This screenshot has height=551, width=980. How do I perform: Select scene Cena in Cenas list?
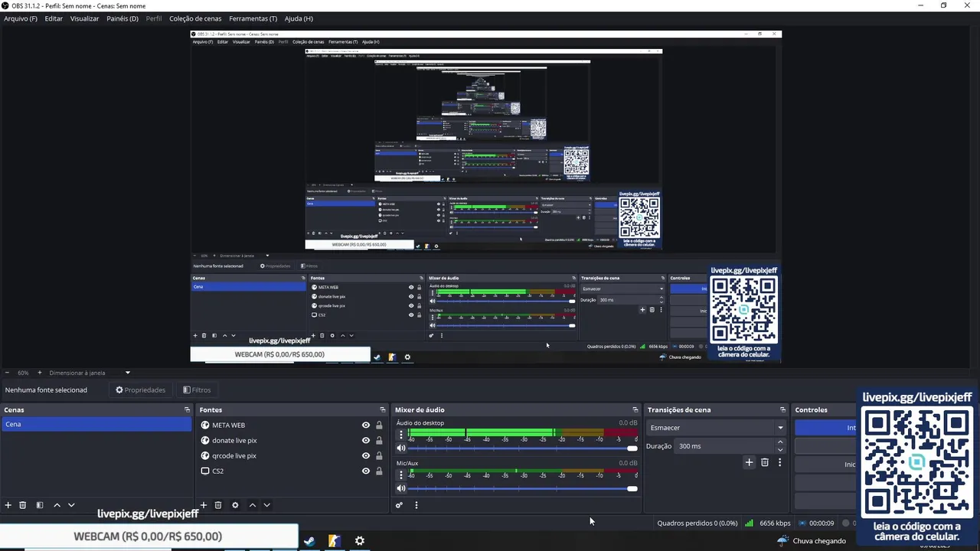point(96,424)
